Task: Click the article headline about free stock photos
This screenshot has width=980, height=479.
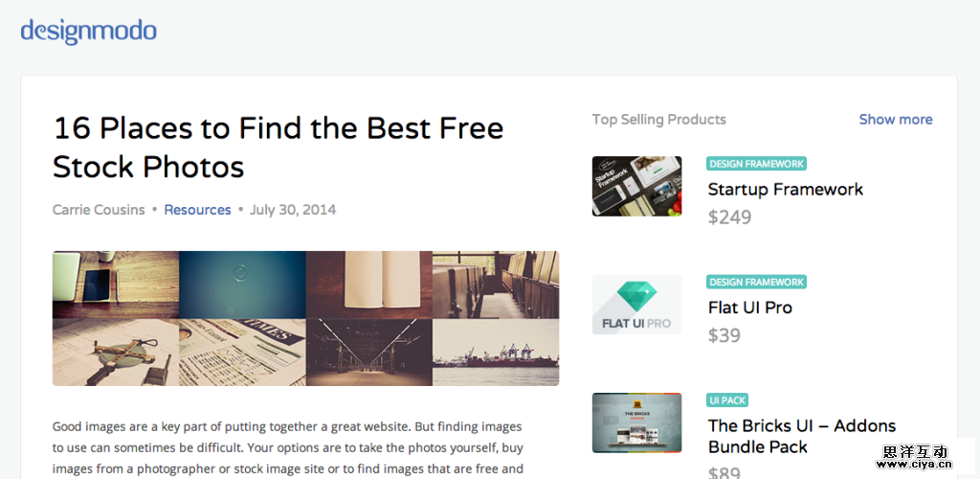Action: pyautogui.click(x=278, y=147)
